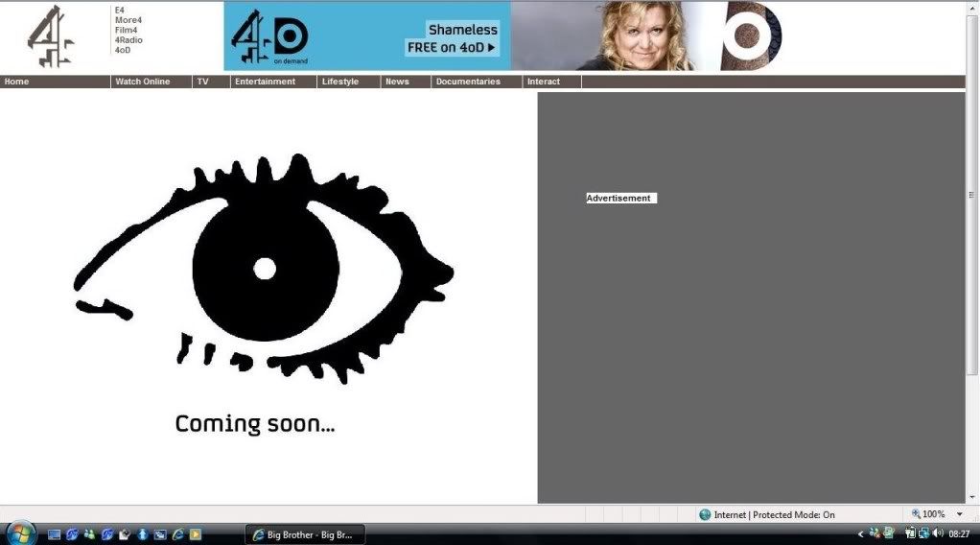Viewport: 980px width, 545px height.
Task: Click the green people quick launch icon
Action: (89, 533)
